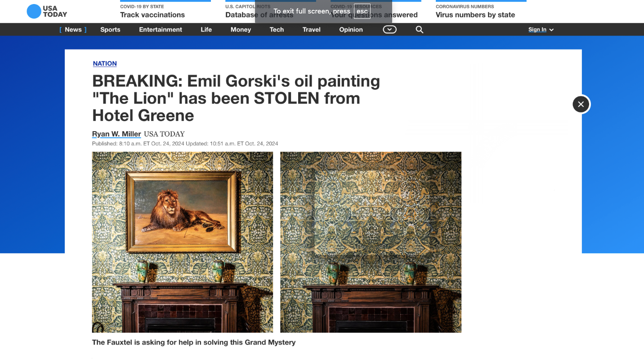
Task: View the lion painting photo
Action: coord(183,242)
